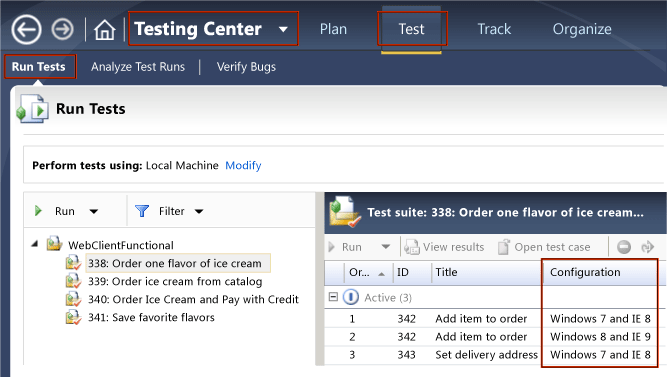Click the Modify link for test machine

[x=243, y=165]
